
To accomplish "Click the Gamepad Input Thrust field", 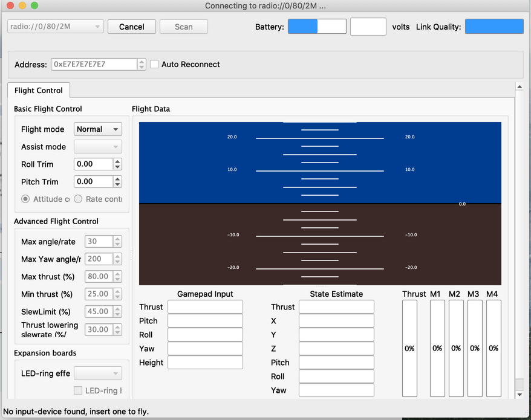I will [205, 307].
